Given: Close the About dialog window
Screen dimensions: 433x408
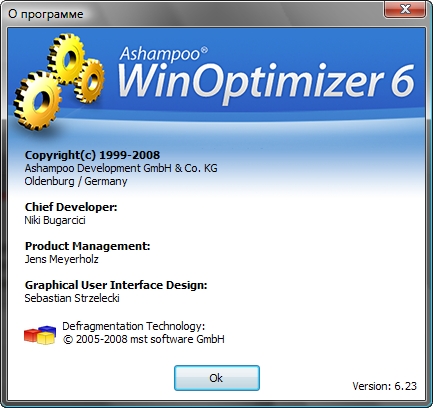Looking at the screenshot, I should (x=405, y=9).
